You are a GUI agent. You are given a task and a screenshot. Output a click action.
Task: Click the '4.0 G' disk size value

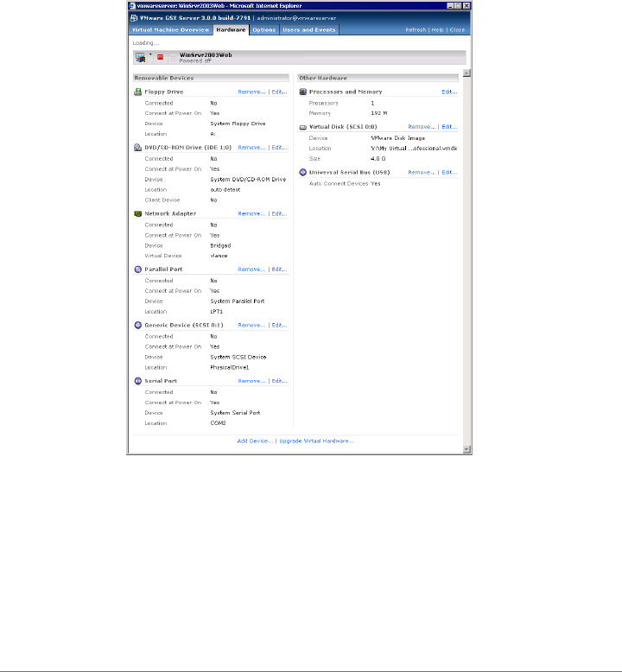click(378, 159)
